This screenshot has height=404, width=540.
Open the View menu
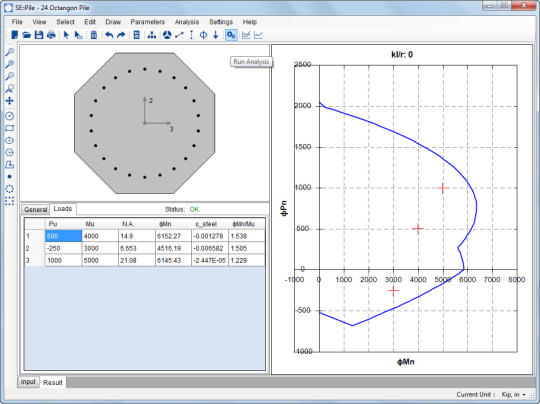point(39,22)
